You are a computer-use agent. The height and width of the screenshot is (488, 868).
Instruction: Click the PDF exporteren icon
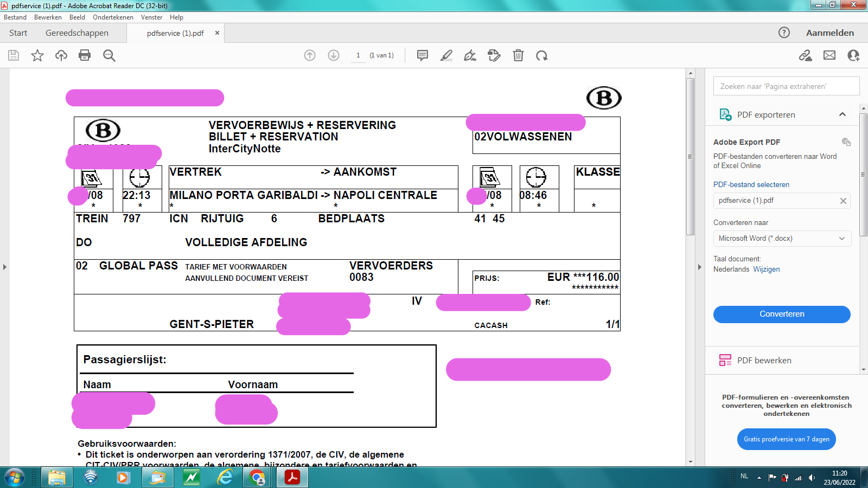(725, 114)
